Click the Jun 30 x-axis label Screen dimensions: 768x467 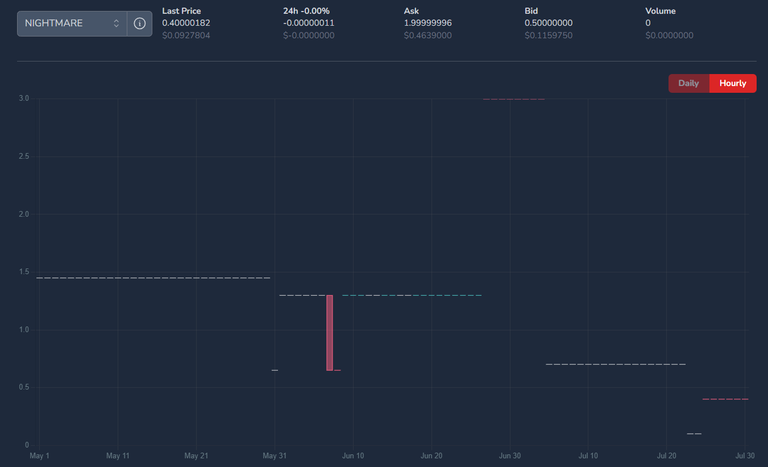[510, 456]
